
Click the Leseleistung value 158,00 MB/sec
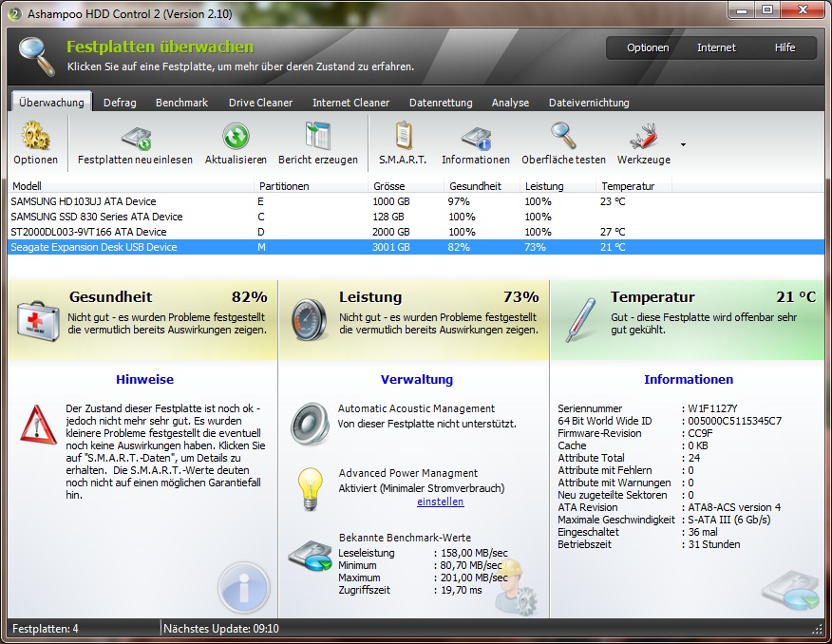click(x=474, y=553)
